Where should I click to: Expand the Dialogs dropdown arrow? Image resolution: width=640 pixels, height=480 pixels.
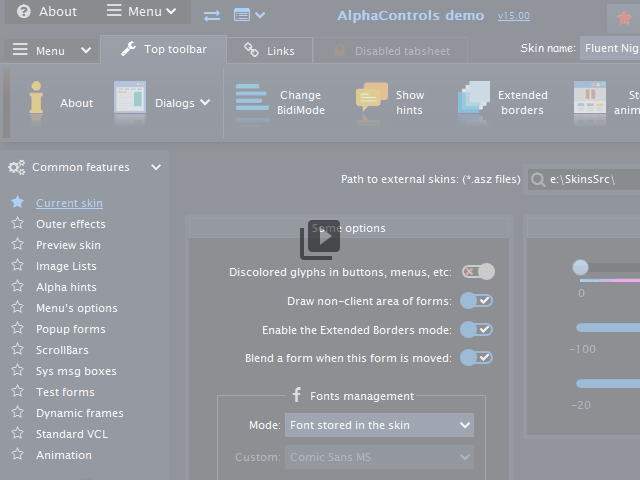(x=205, y=102)
